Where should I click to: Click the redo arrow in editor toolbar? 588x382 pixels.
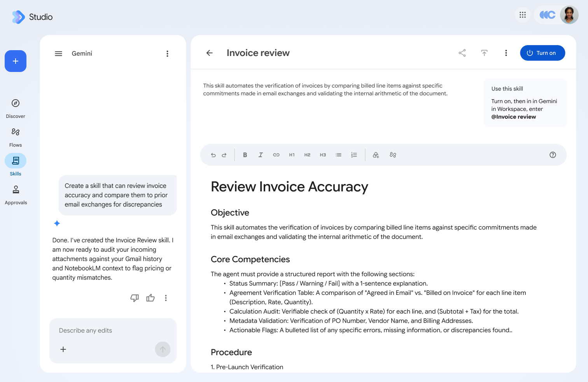click(224, 155)
